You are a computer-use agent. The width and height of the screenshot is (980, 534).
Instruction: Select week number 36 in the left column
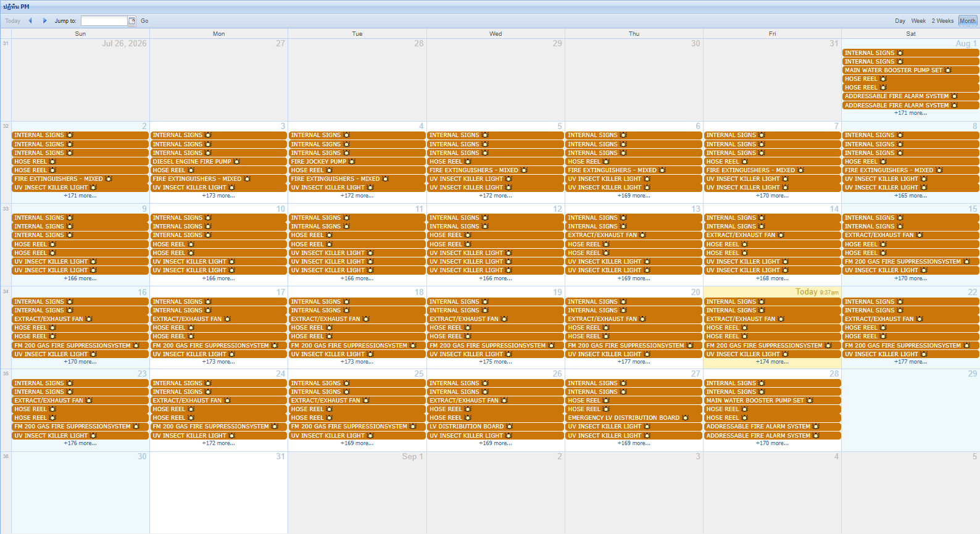click(6, 457)
